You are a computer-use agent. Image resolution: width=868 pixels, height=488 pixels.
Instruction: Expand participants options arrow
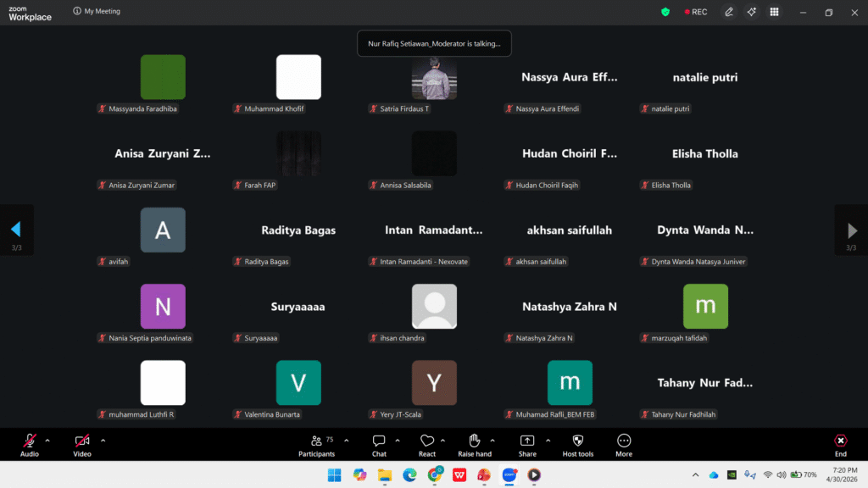click(347, 441)
